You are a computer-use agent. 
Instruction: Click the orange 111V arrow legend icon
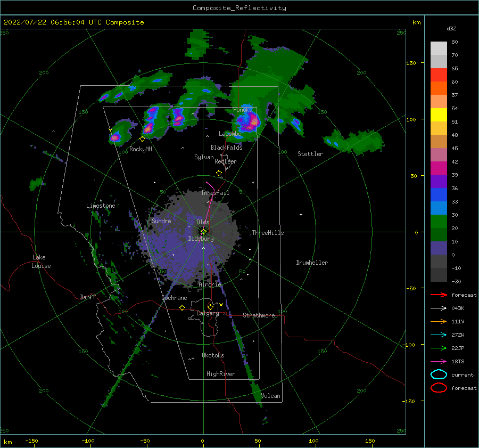439,321
